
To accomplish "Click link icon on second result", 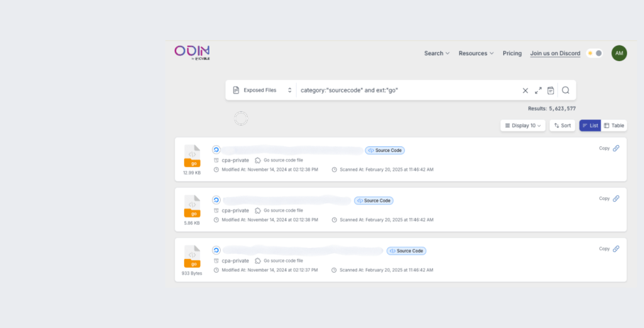I will tap(616, 199).
